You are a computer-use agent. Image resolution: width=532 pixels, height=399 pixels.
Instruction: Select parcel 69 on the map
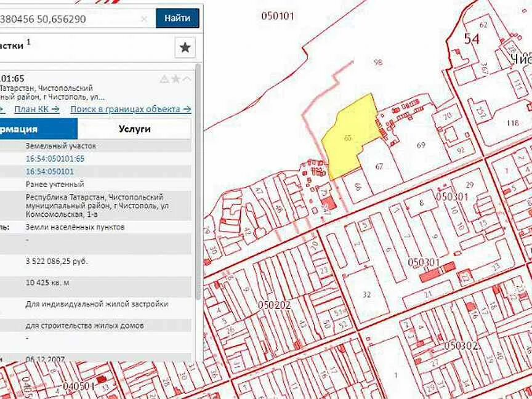(421, 145)
